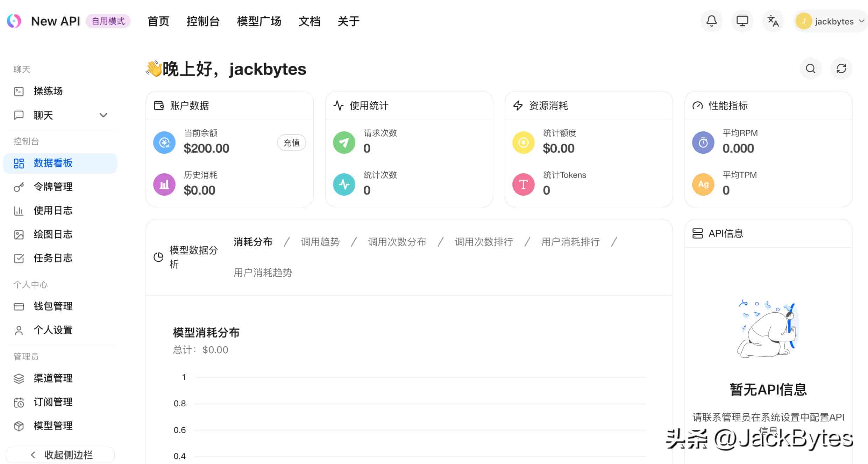Switch to 调用次数分布 tab
The width and height of the screenshot is (868, 464).
point(397,242)
